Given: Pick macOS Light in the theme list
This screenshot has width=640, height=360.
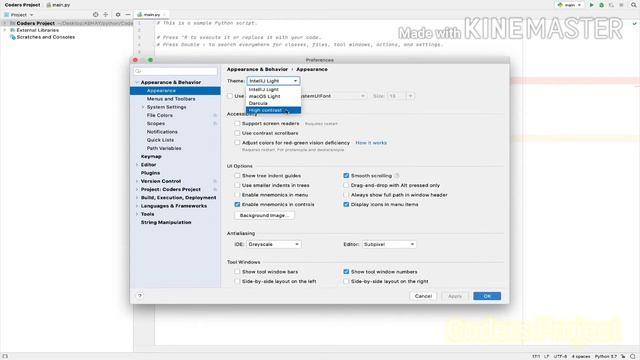Looking at the screenshot, I should coord(273,96).
